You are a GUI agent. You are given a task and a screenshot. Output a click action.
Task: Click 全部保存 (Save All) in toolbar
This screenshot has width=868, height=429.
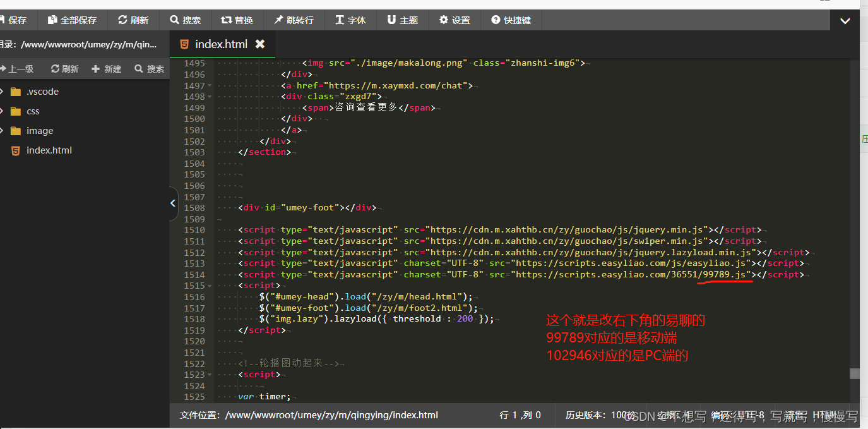click(73, 20)
